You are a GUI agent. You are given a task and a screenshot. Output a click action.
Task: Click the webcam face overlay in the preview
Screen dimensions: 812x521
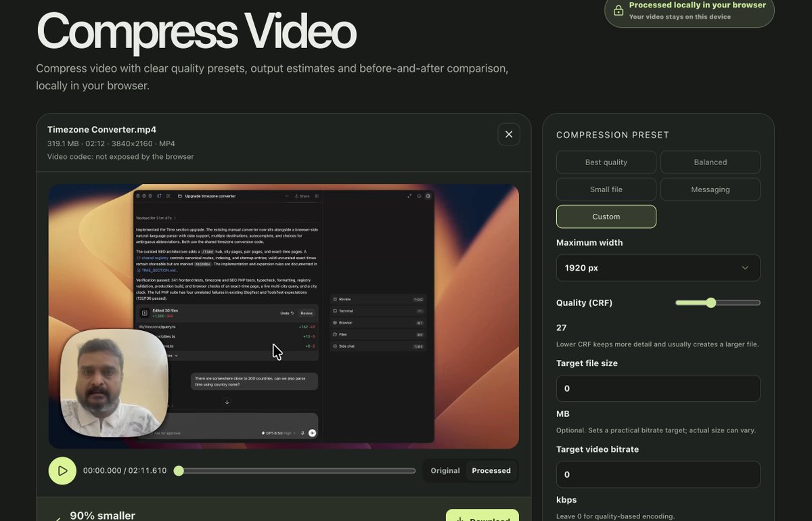[114, 383]
